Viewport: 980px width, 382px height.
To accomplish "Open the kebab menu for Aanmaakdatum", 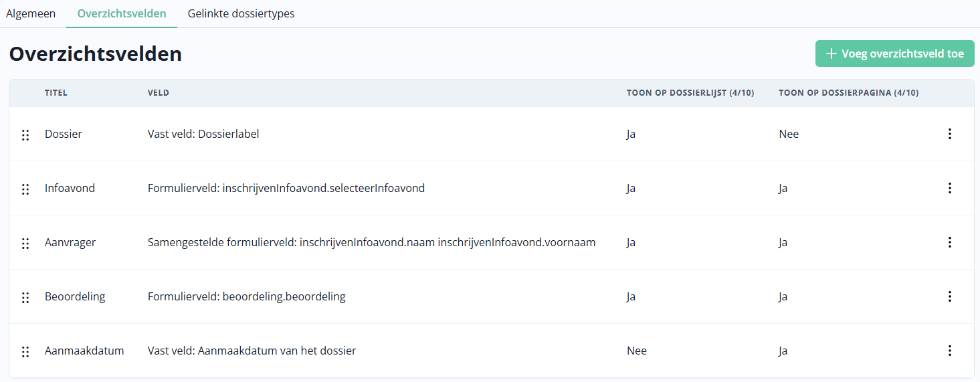I will (949, 351).
